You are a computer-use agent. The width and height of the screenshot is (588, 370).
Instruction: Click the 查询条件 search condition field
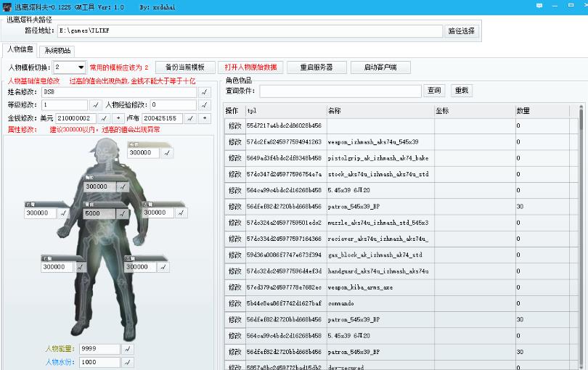340,91
